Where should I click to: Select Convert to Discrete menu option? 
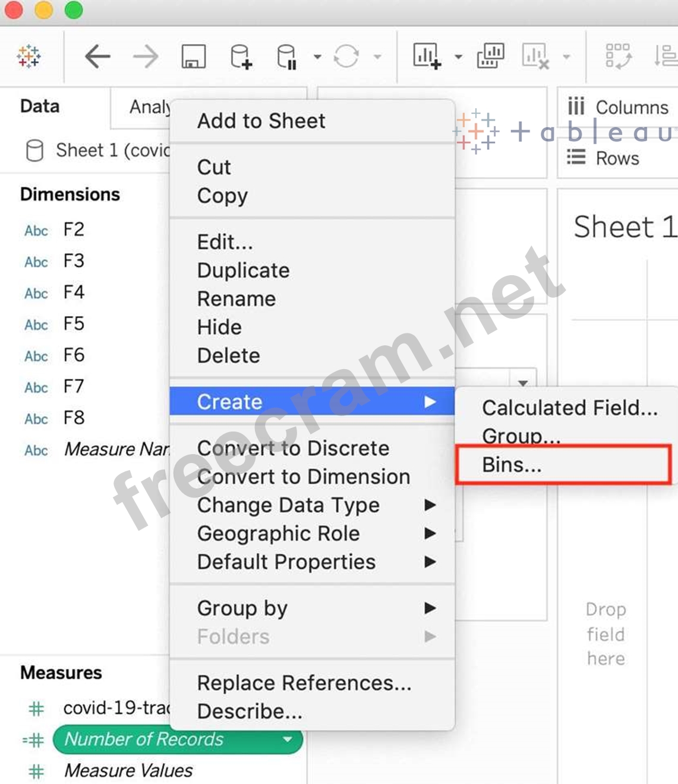tap(293, 448)
